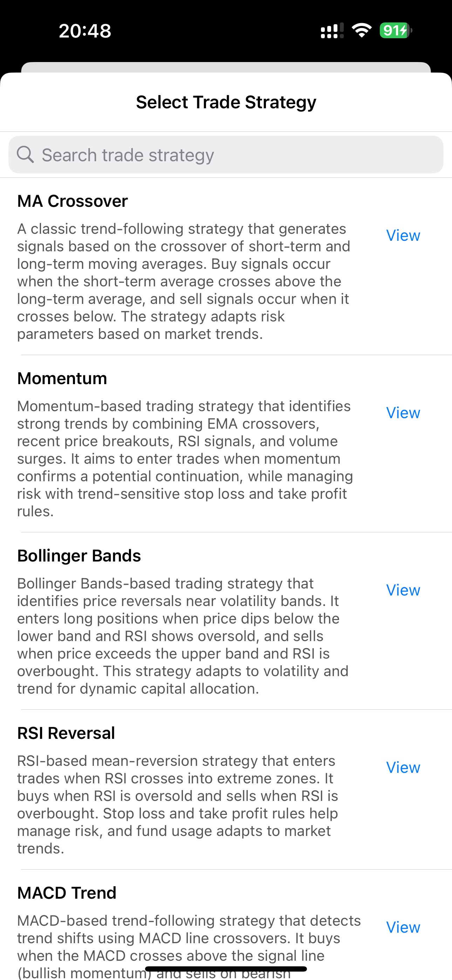View the Momentum strategy details
This screenshot has width=452, height=980.
403,413
